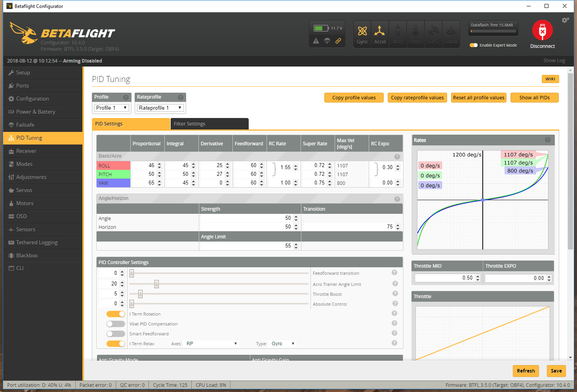577x392 pixels.
Task: Click the I Term Relax help icon
Action: [x=394, y=343]
